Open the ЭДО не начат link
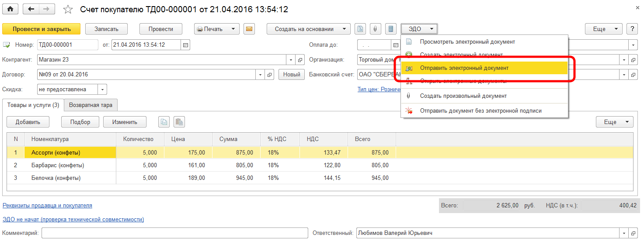Screen dimensions: 644x241 pyautogui.click(x=73, y=220)
